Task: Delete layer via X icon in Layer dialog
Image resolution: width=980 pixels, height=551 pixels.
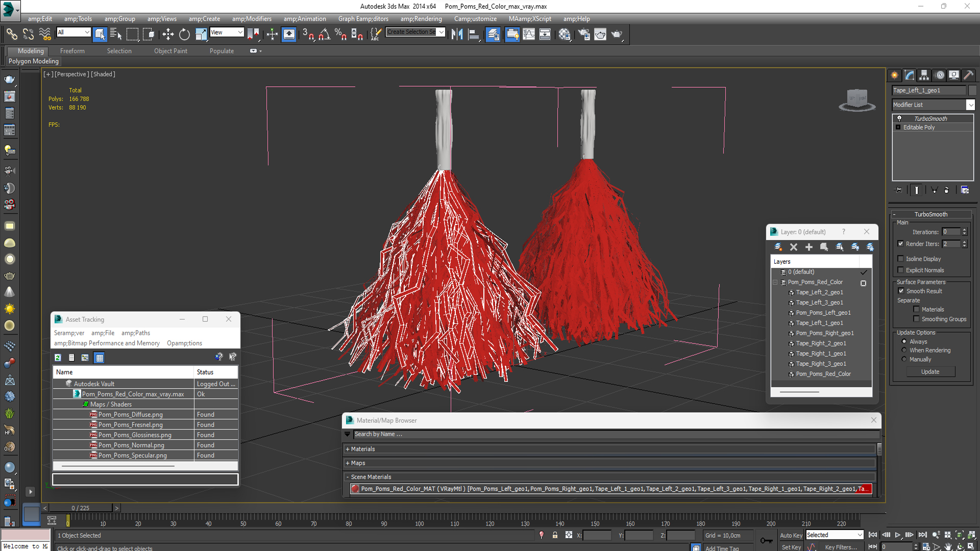Action: click(x=793, y=247)
